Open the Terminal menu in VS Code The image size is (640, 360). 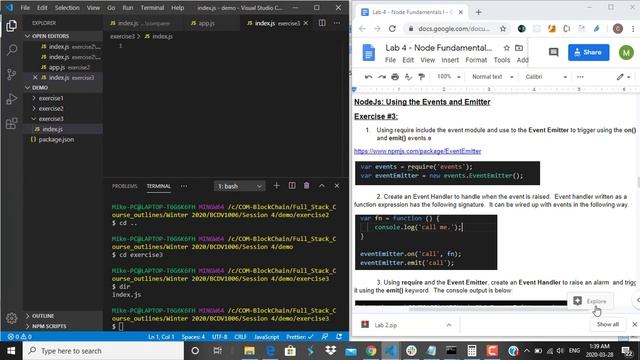pos(152,8)
